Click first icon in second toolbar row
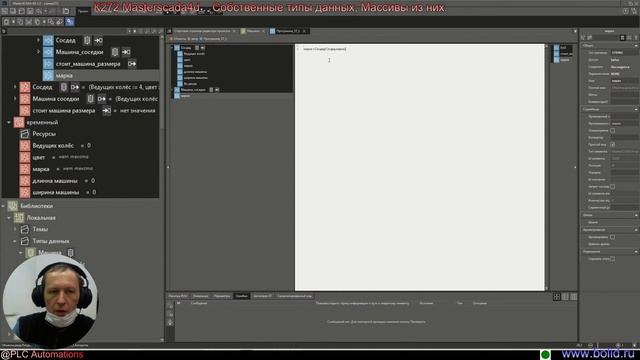 click(7, 22)
